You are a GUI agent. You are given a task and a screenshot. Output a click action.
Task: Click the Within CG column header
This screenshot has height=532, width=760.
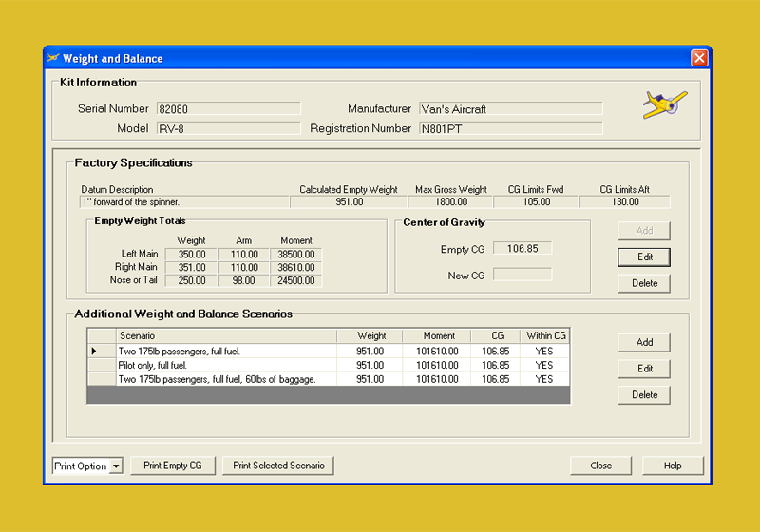click(x=545, y=336)
